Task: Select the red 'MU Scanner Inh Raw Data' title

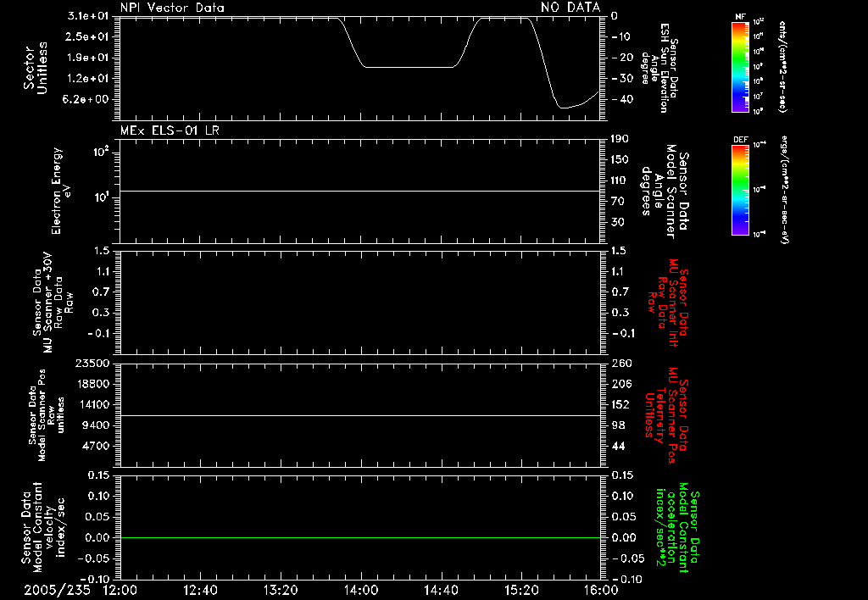Action: [668, 303]
